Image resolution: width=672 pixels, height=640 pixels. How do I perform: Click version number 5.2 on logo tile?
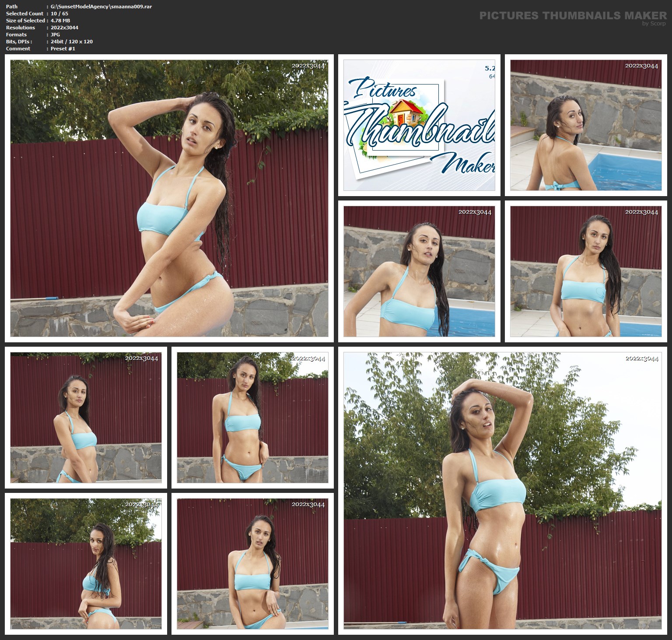point(489,68)
